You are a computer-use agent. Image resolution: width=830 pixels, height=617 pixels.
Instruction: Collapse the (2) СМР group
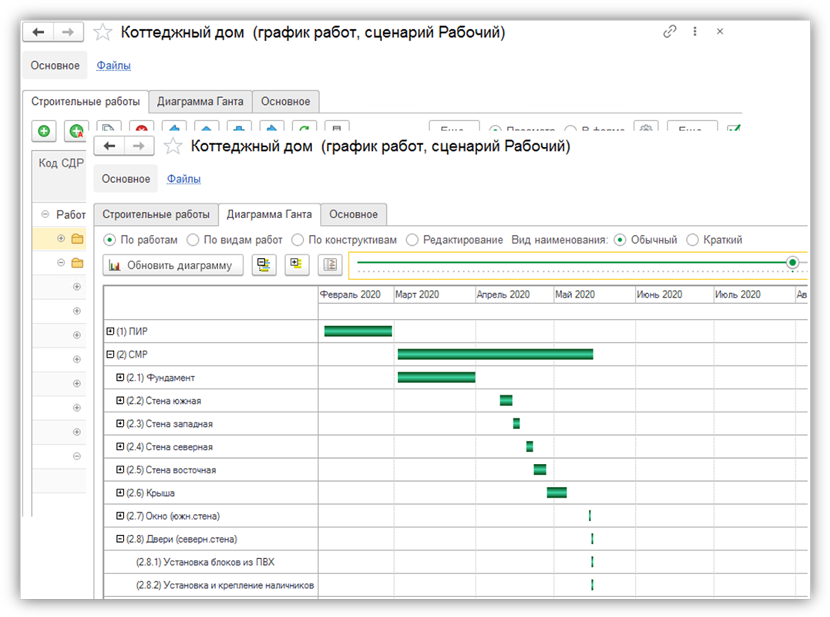[110, 354]
